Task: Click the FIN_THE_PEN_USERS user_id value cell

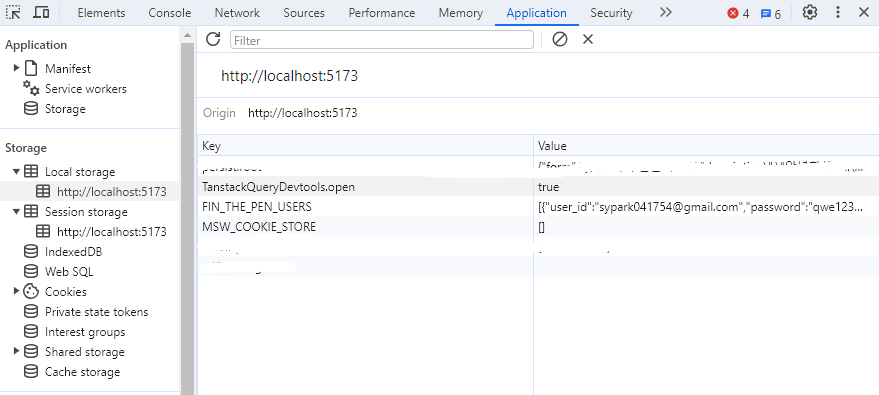Action: click(706, 207)
